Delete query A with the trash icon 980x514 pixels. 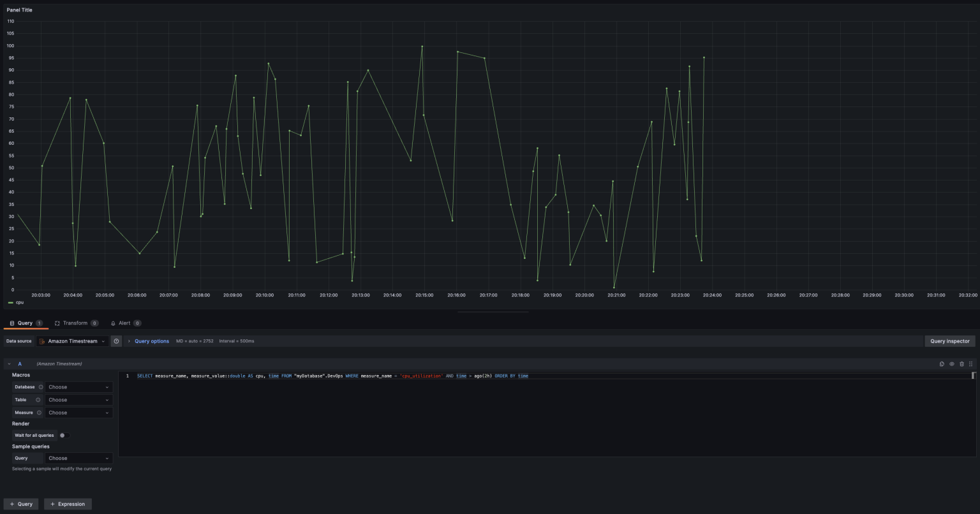point(962,363)
